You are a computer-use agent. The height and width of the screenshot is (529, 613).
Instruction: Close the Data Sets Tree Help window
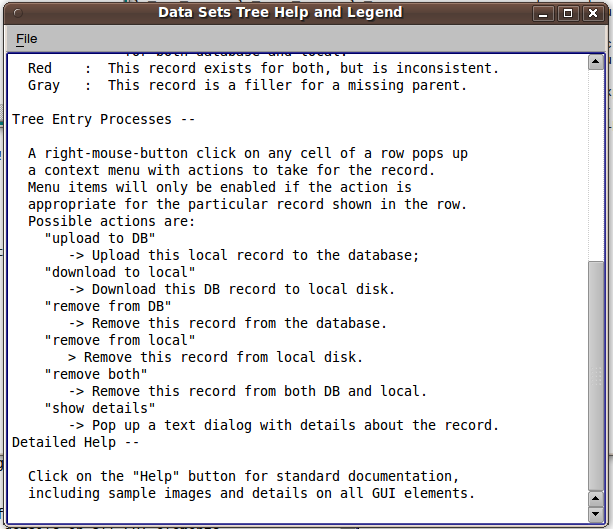point(593,14)
